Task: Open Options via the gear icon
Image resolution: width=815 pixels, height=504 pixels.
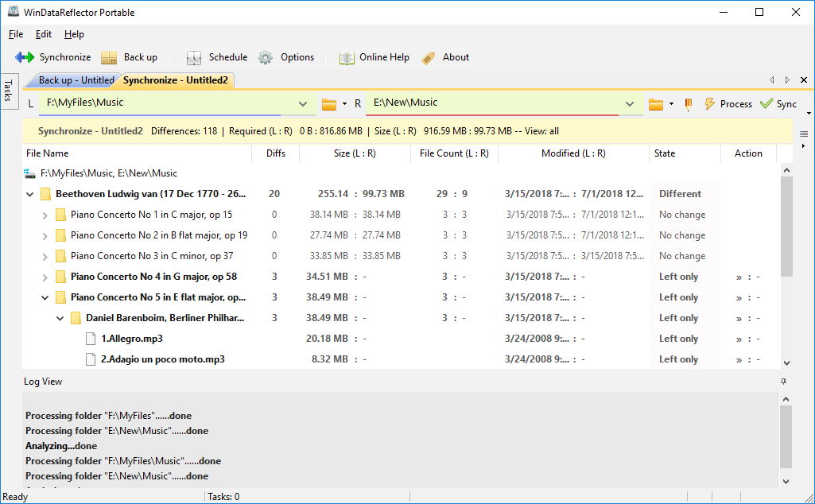Action: (x=266, y=57)
